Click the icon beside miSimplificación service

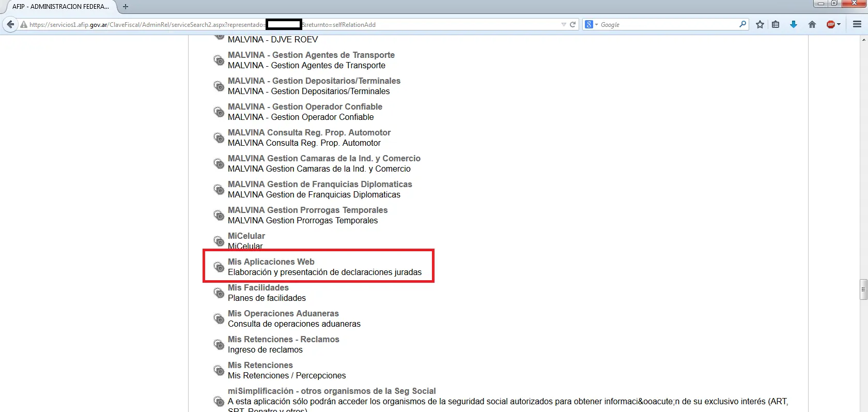click(219, 401)
